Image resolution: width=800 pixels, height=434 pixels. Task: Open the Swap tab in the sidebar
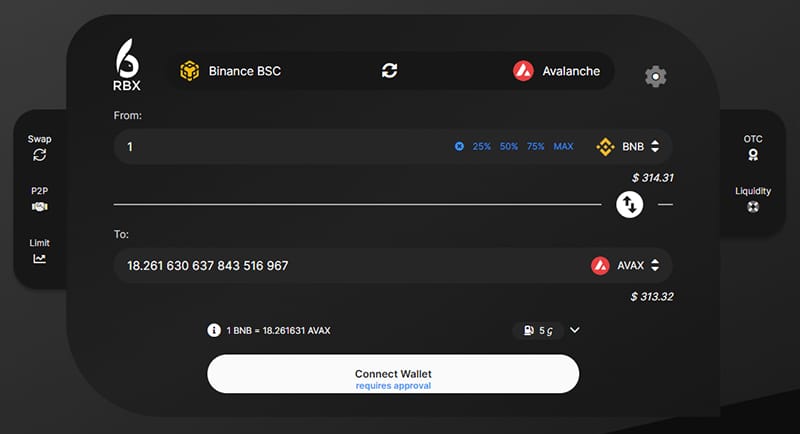(x=39, y=148)
